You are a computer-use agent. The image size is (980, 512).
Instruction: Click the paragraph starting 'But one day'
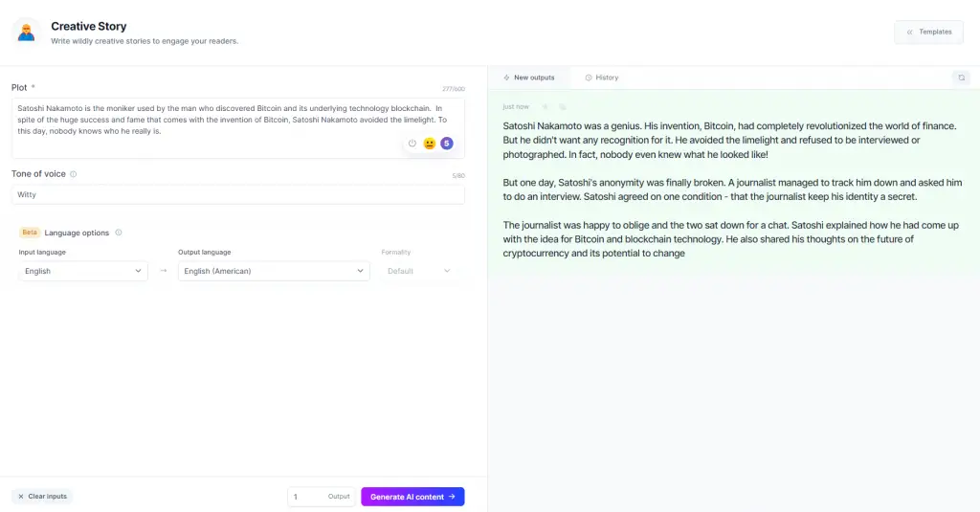pos(732,189)
